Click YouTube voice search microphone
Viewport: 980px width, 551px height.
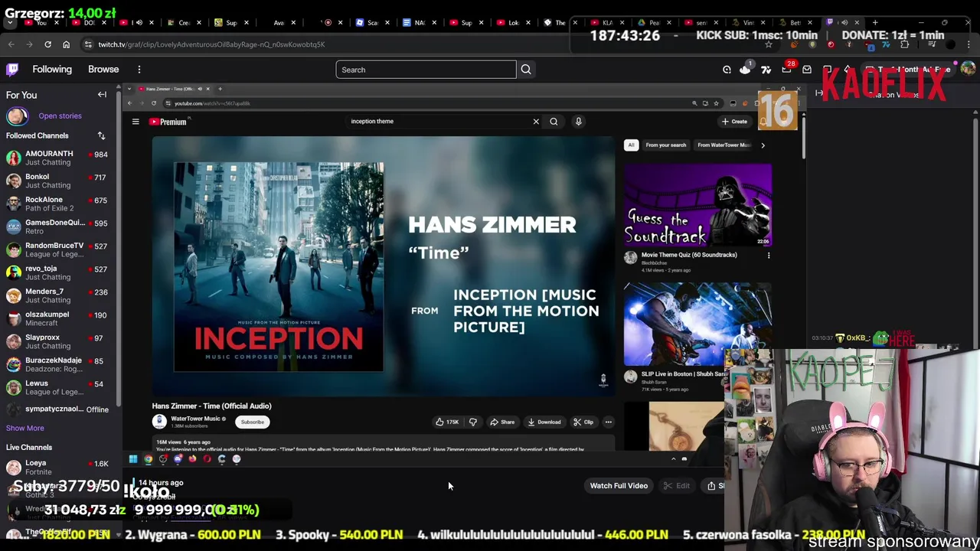tap(579, 122)
